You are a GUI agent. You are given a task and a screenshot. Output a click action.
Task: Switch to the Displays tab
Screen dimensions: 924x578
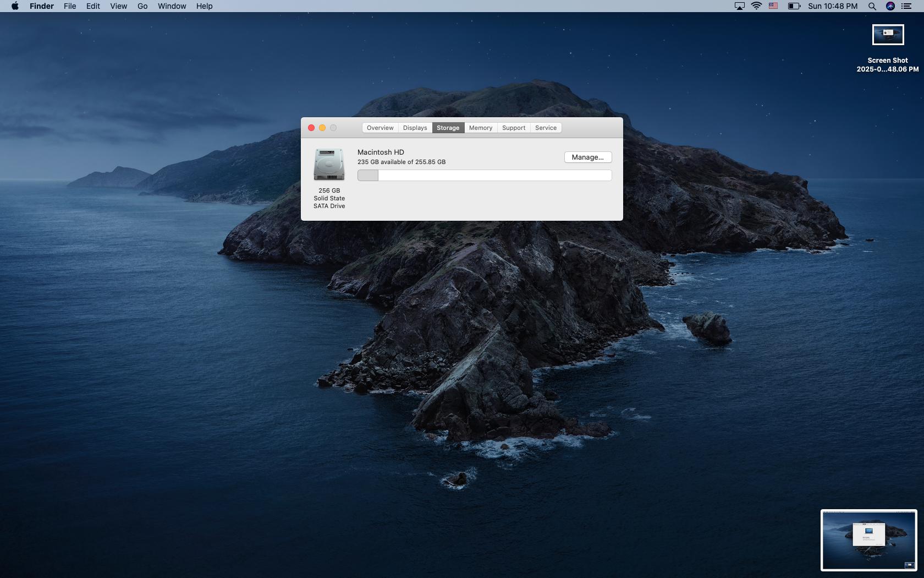tap(415, 128)
